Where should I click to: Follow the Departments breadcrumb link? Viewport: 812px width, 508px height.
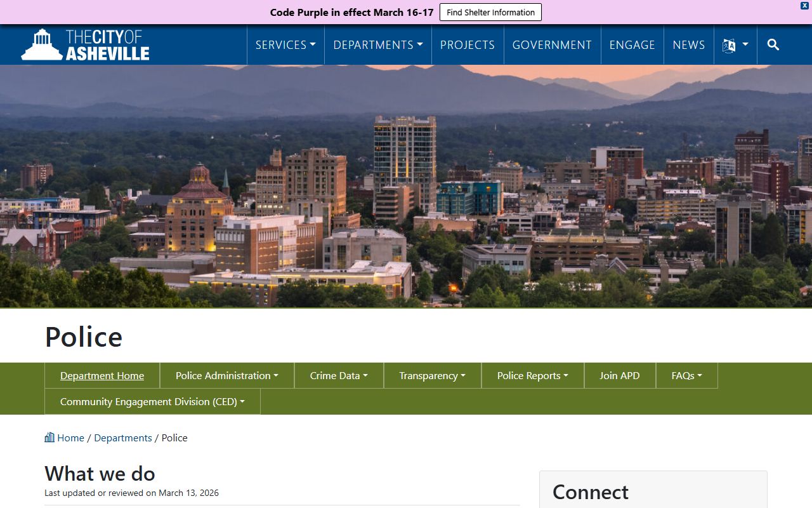(123, 438)
